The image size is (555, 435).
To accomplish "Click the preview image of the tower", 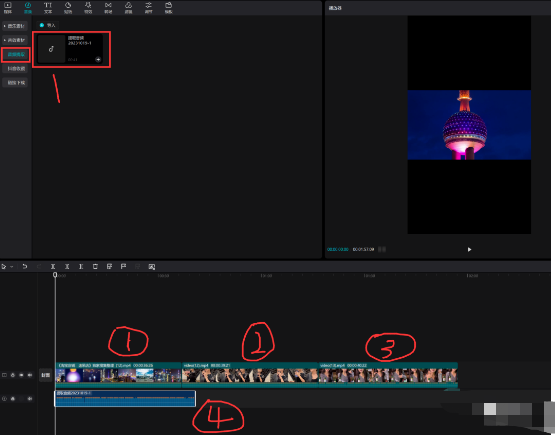I will 469,125.
